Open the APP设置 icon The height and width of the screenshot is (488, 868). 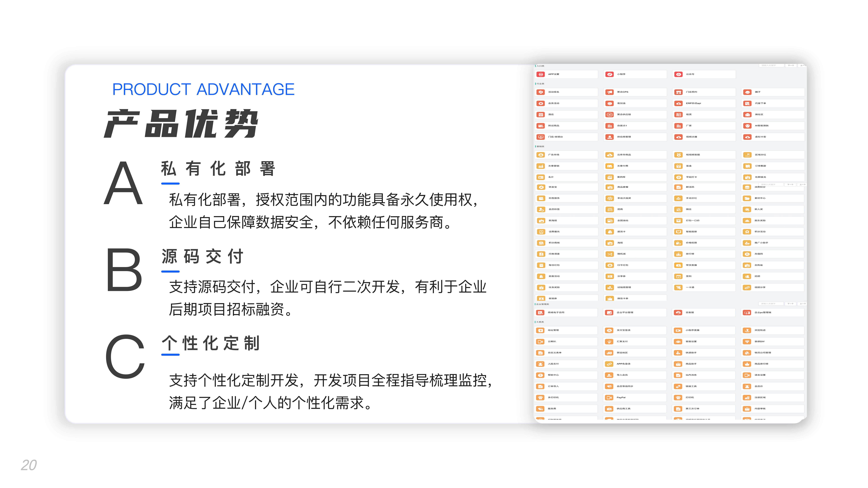pos(540,74)
